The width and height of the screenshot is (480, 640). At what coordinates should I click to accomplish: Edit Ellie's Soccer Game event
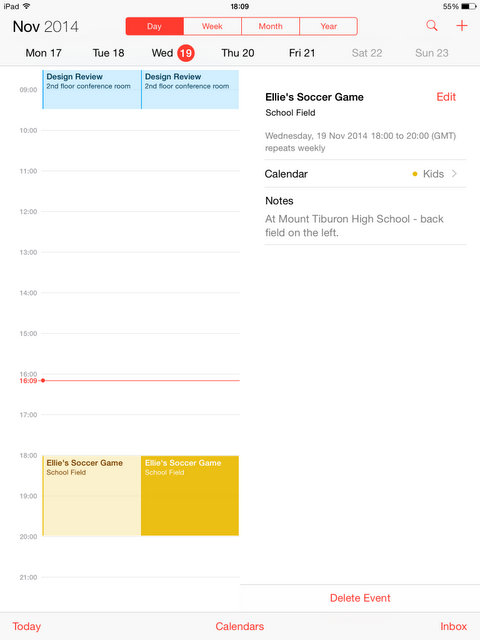446,97
